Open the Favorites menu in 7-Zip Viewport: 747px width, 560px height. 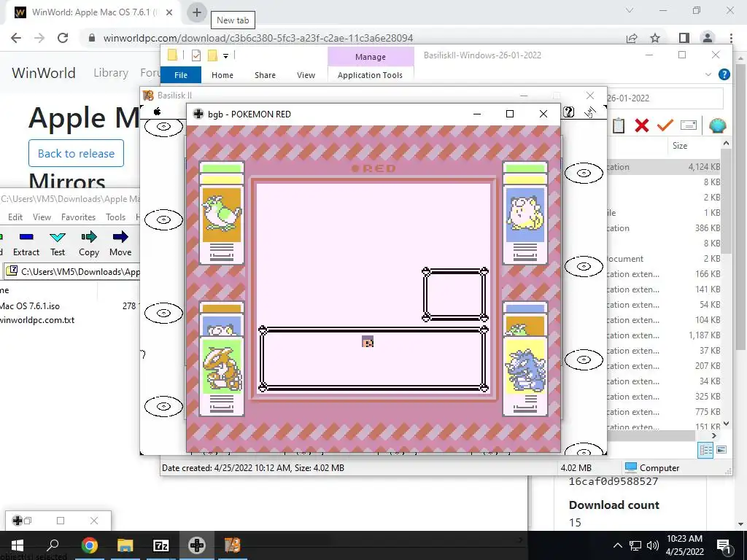click(78, 217)
